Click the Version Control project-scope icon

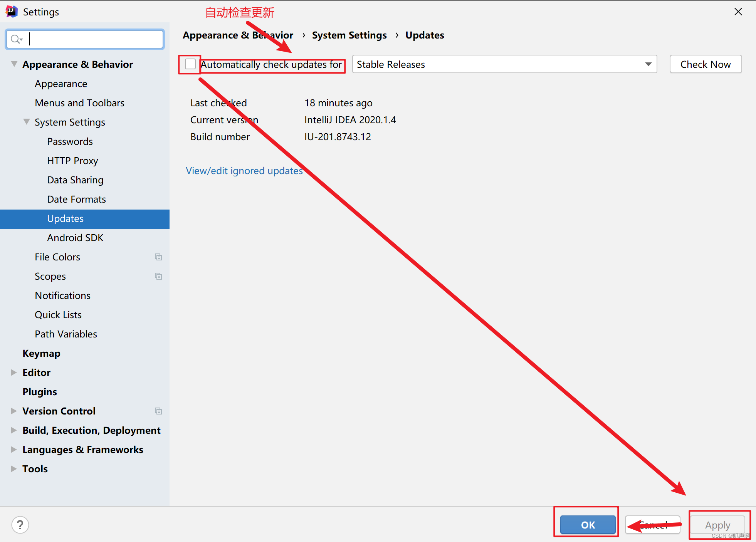pyautogui.click(x=158, y=411)
